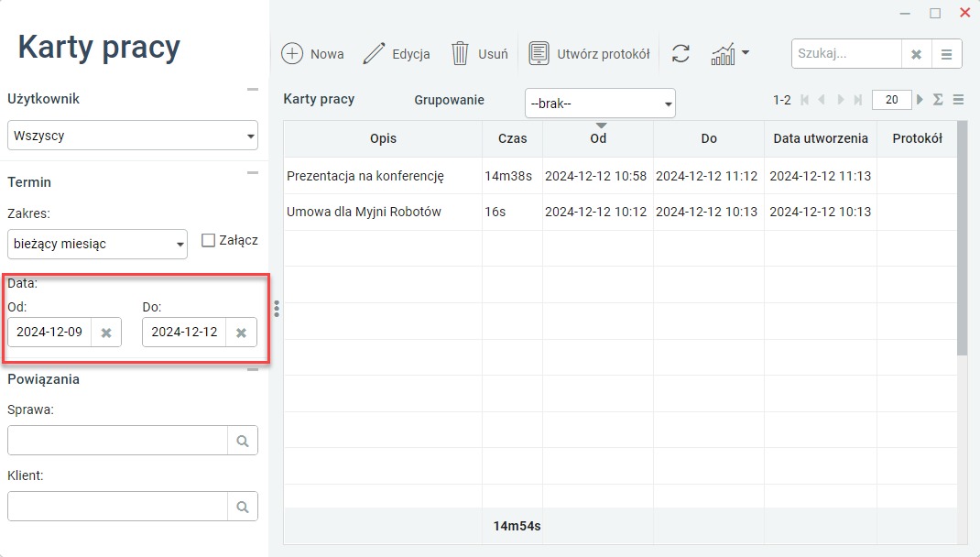
Task: Clear the Od date field
Action: pos(106,333)
